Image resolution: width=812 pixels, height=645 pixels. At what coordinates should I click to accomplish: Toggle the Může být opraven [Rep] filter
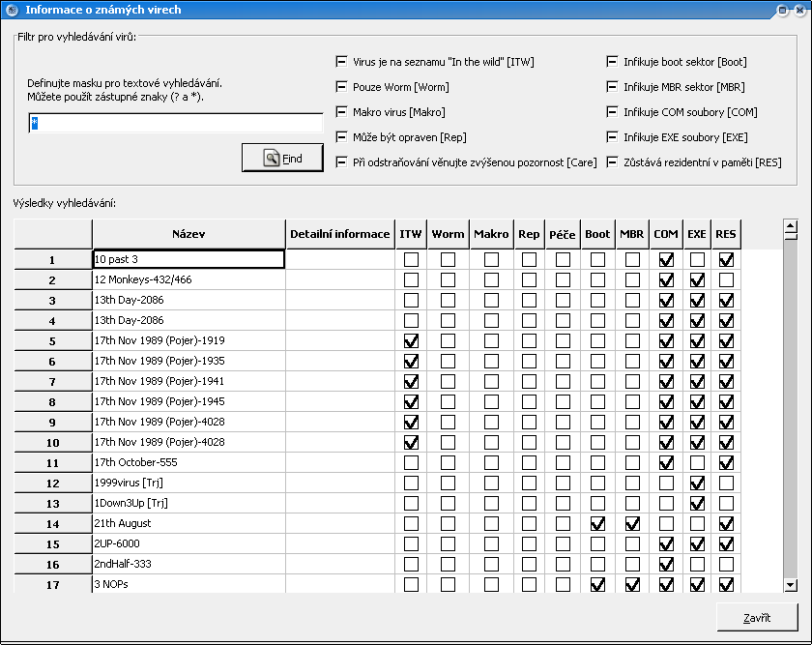(341, 136)
